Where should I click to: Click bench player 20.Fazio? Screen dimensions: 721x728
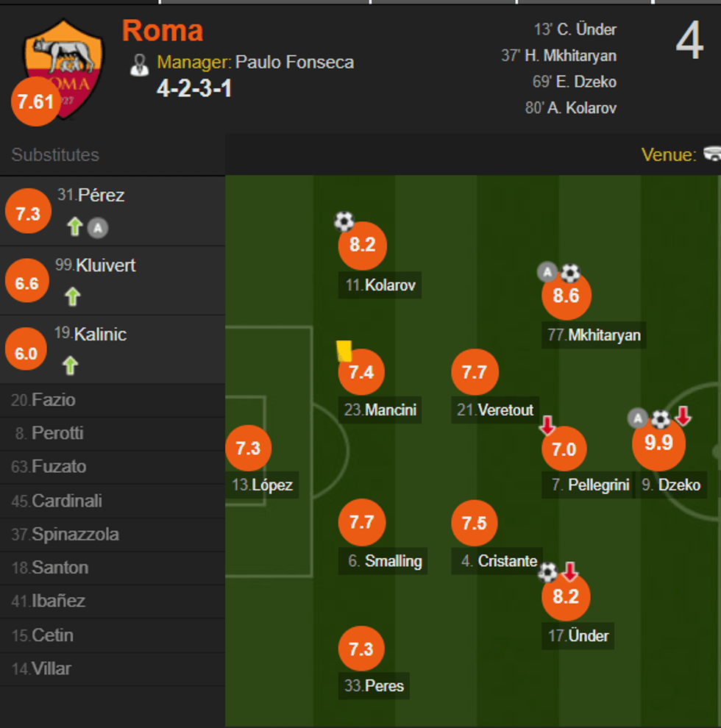coord(46,400)
